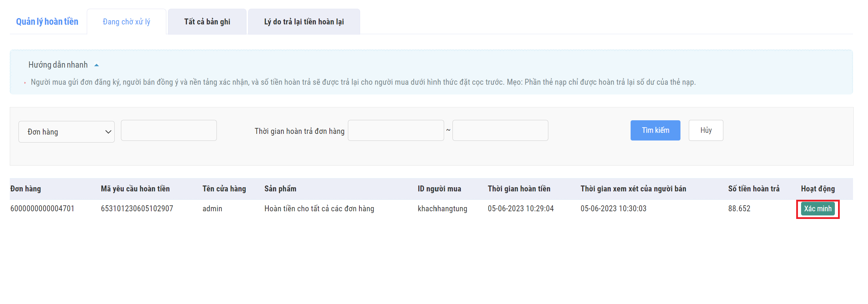Switch to the Đang chờ xử lý tab
This screenshot has width=868, height=304.
(x=126, y=22)
